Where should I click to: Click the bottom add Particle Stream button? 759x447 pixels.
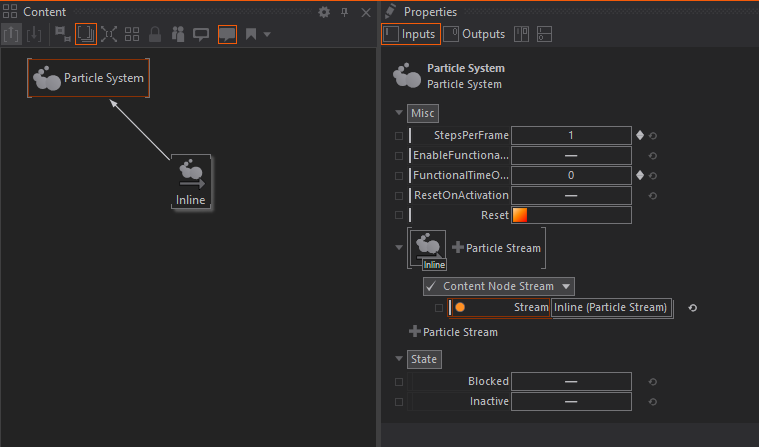coord(453,332)
